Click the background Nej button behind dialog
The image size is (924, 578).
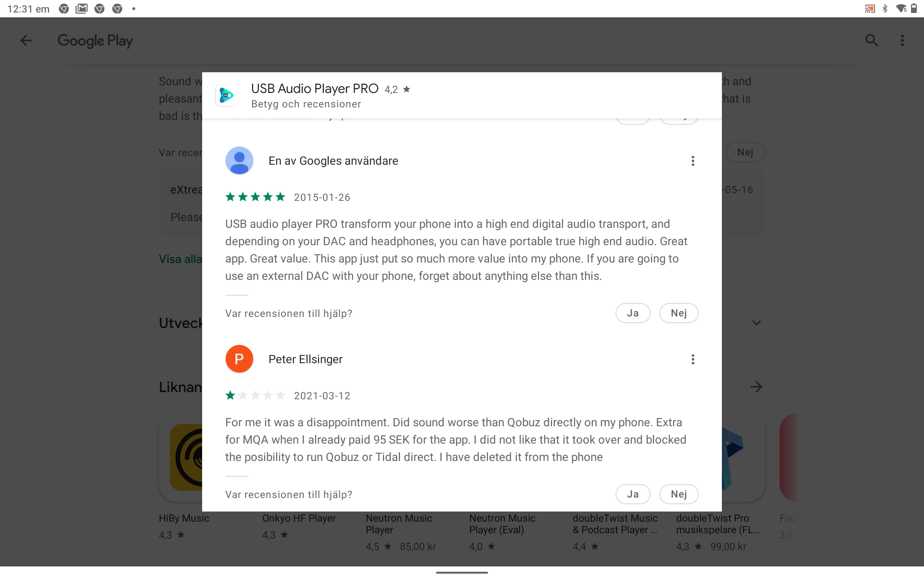(x=745, y=152)
